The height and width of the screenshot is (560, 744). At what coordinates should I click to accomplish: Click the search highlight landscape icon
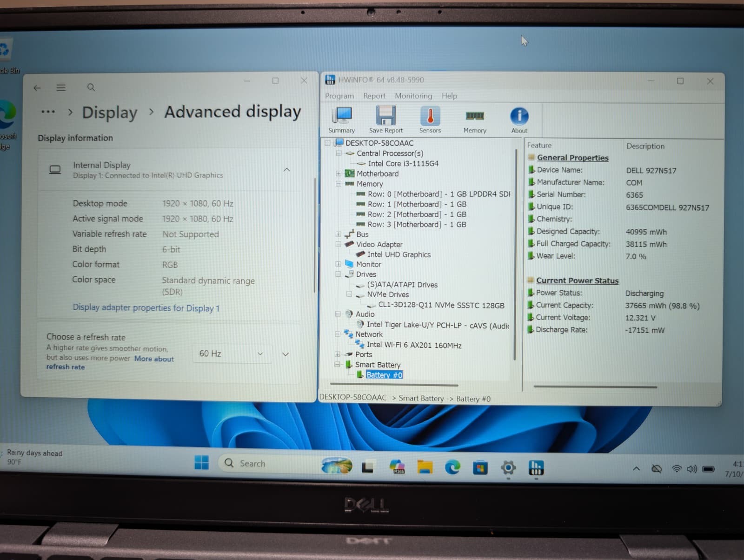[x=337, y=466]
